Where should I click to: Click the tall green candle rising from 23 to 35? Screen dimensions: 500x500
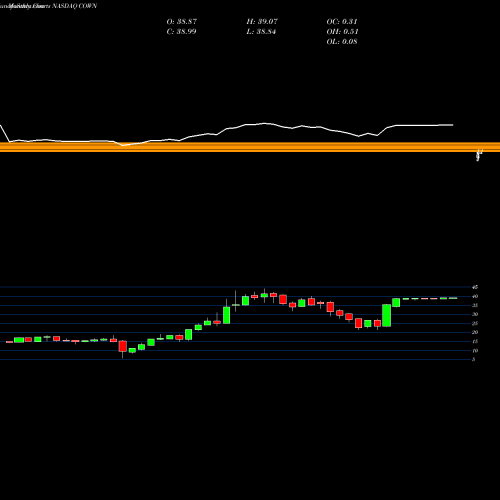pyautogui.click(x=386, y=315)
